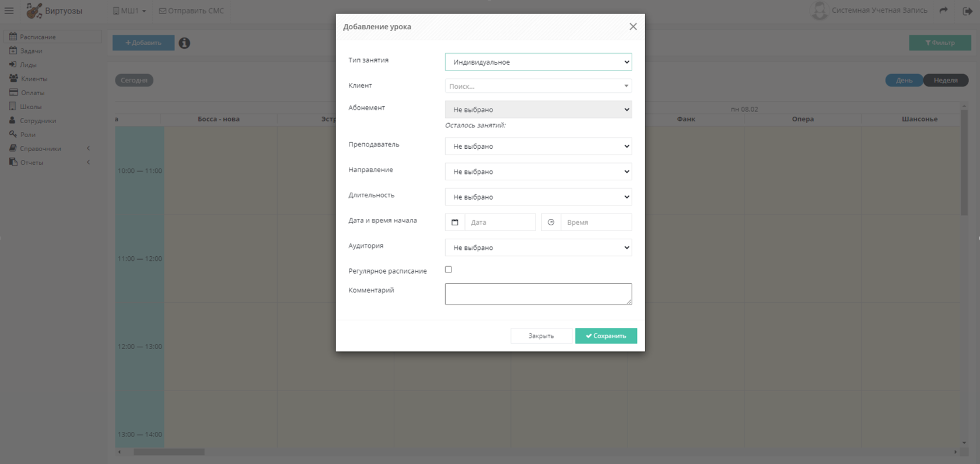Click the Закрыть button

[541, 336]
